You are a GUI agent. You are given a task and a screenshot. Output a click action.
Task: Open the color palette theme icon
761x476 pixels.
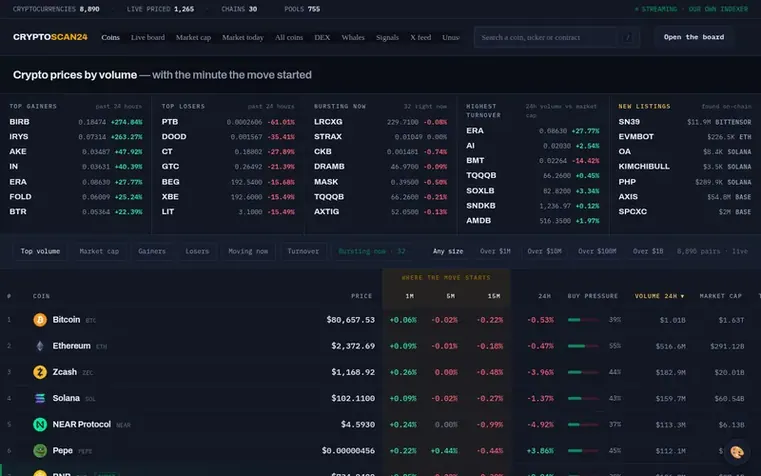(737, 452)
